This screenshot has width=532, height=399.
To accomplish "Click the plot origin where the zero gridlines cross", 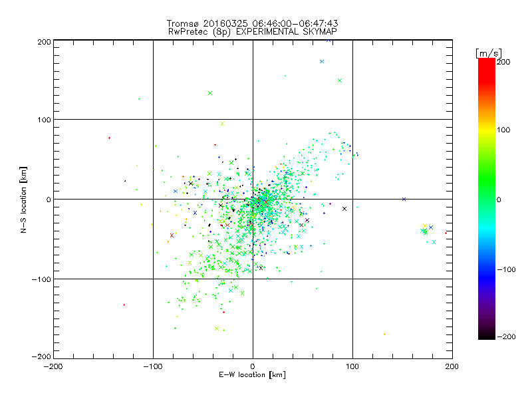I will (x=253, y=199).
